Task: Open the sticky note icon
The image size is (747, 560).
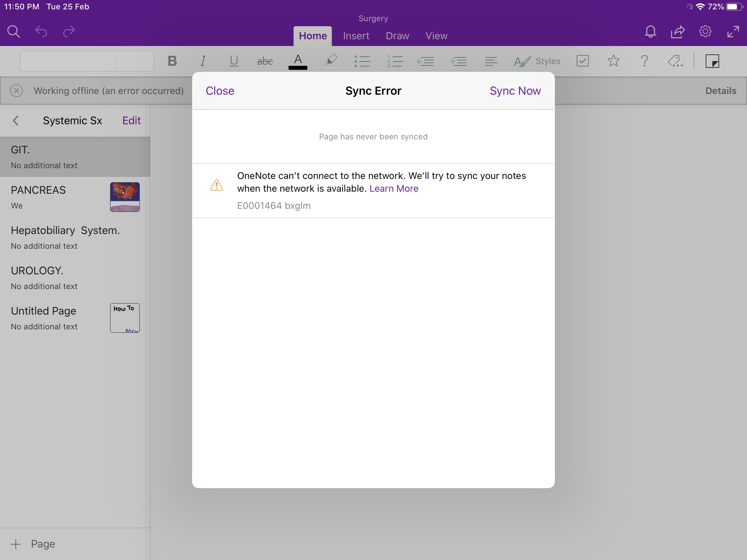Action: click(x=712, y=61)
